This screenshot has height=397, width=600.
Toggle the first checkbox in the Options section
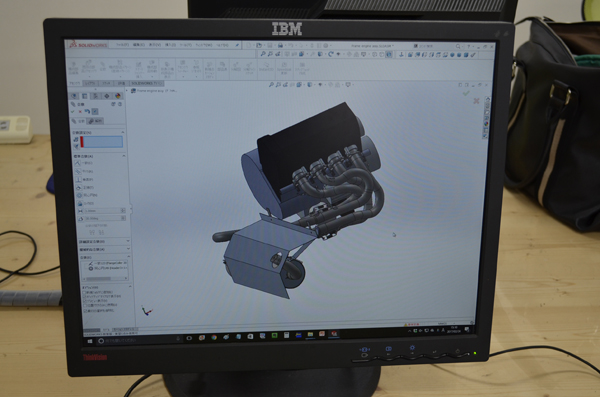(85, 292)
